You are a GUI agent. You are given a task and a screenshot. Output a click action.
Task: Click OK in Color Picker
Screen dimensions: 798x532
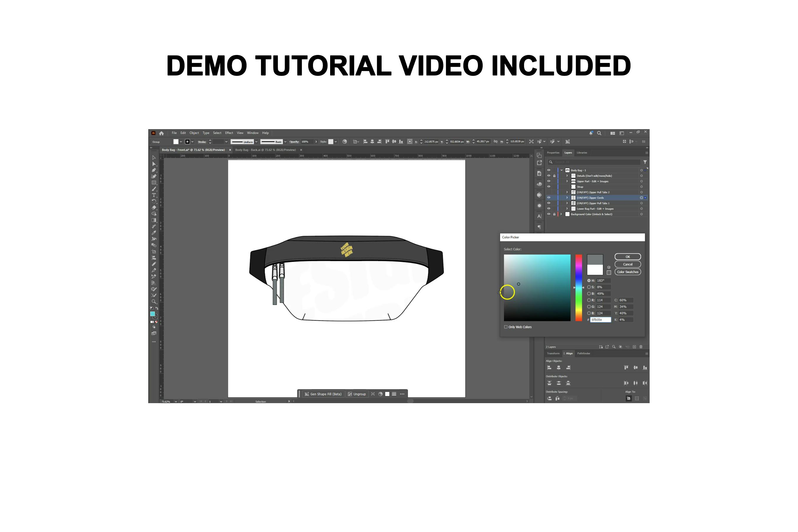pos(628,257)
